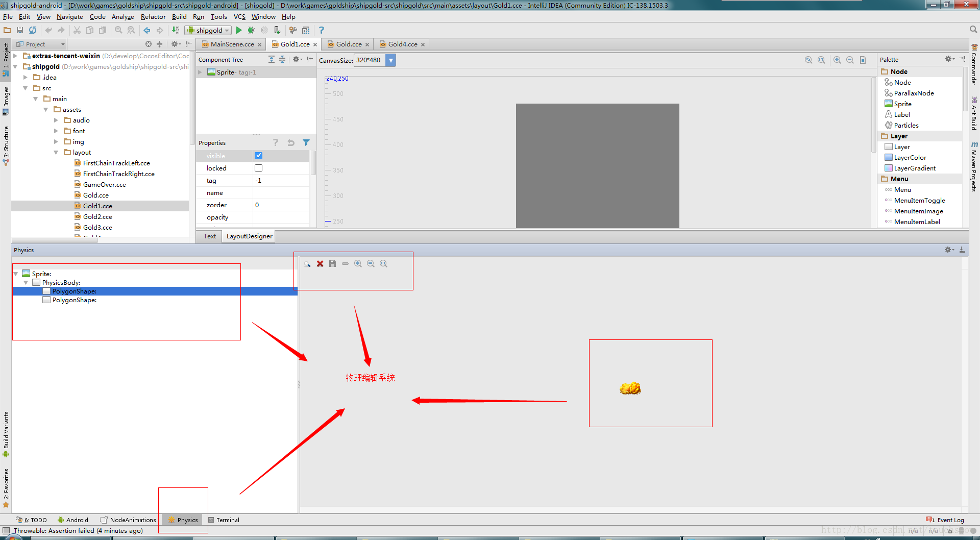The height and width of the screenshot is (540, 980).
Task: Open the TODO tool window
Action: coord(32,520)
